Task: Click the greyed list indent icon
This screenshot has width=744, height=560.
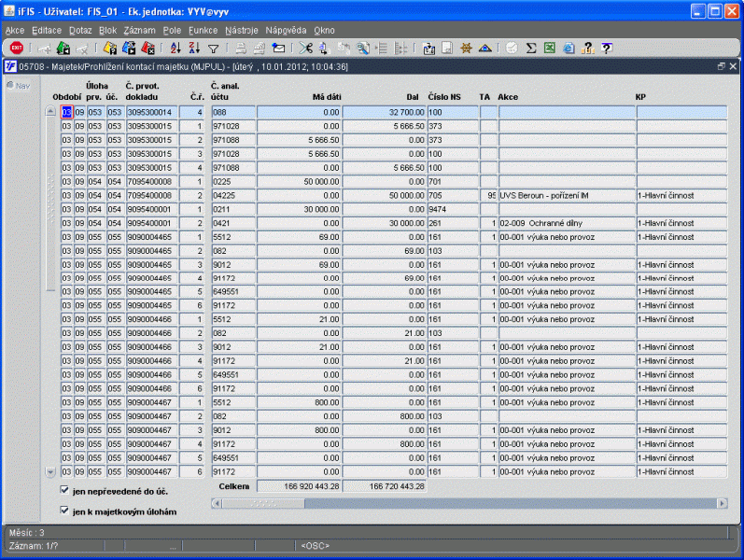Action: point(382,48)
